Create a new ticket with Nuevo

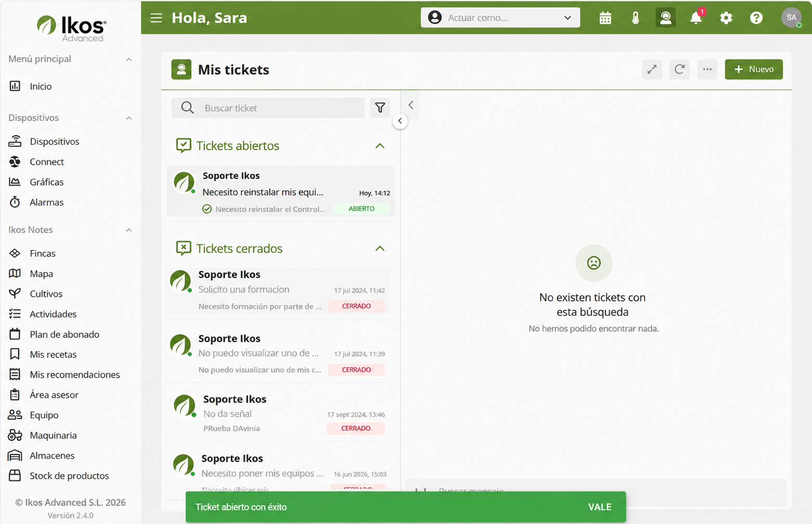(754, 69)
